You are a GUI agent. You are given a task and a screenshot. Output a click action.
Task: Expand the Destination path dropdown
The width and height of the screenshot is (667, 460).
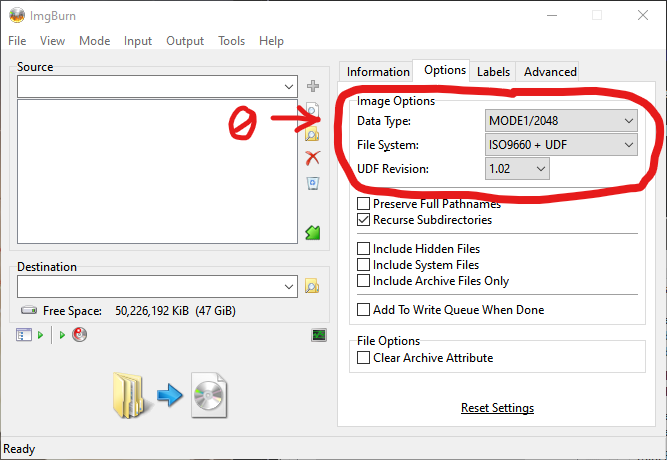[x=289, y=286]
